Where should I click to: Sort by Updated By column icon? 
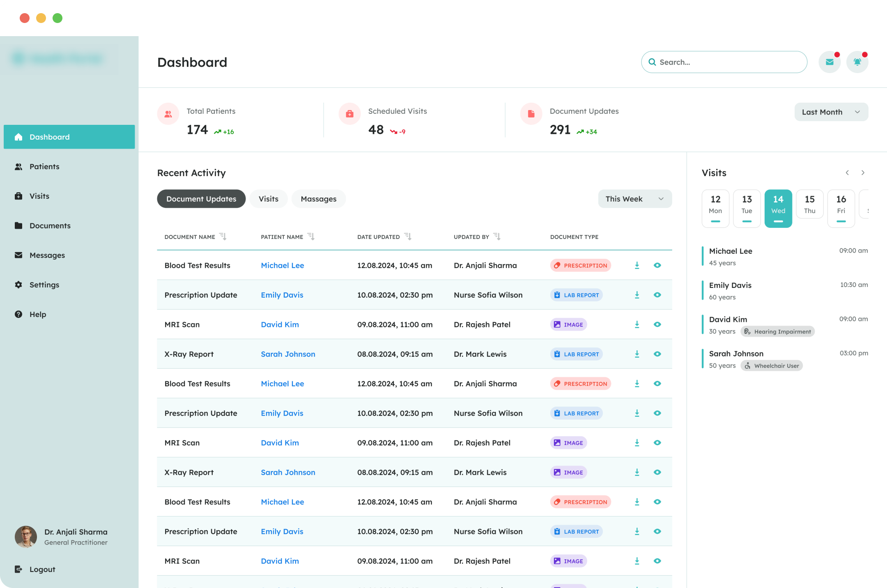pos(497,237)
